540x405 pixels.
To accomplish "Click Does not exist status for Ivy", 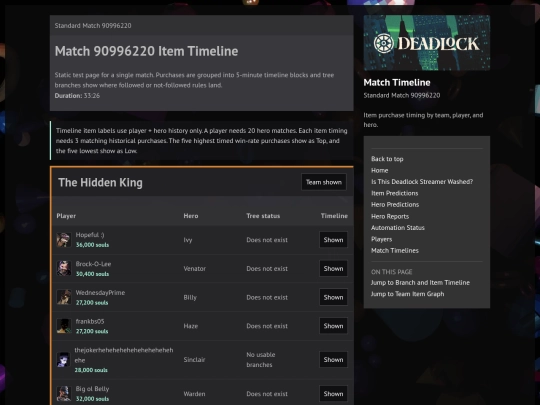I will [267, 240].
